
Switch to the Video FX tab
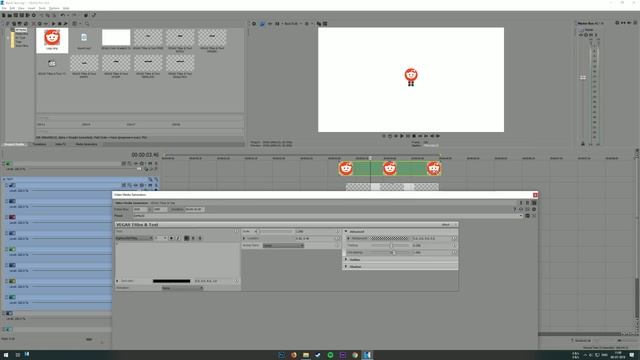pos(60,144)
